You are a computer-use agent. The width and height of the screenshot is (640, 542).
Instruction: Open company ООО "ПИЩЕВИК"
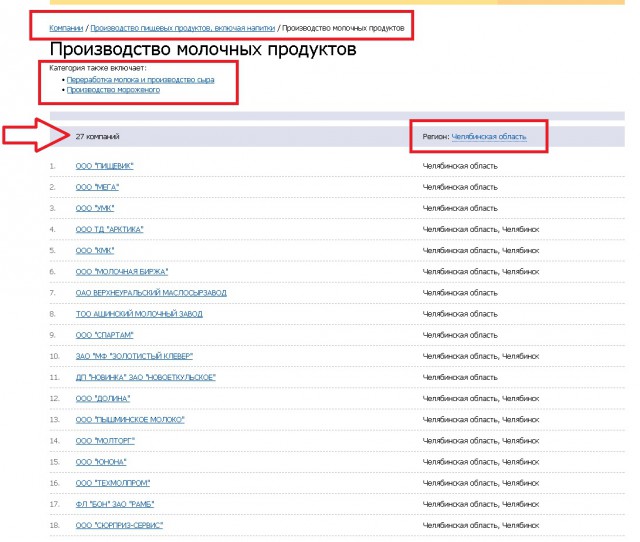(104, 166)
